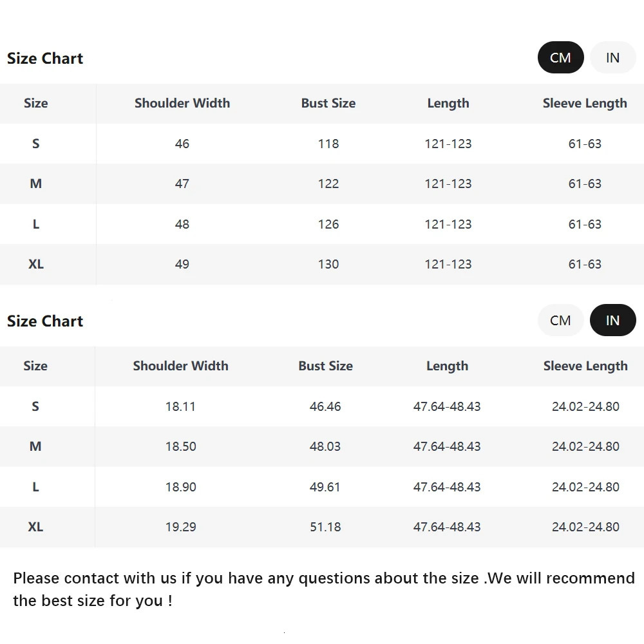This screenshot has width=644, height=644.
Task: Click Size Chart title above inch table
Action: 45,321
